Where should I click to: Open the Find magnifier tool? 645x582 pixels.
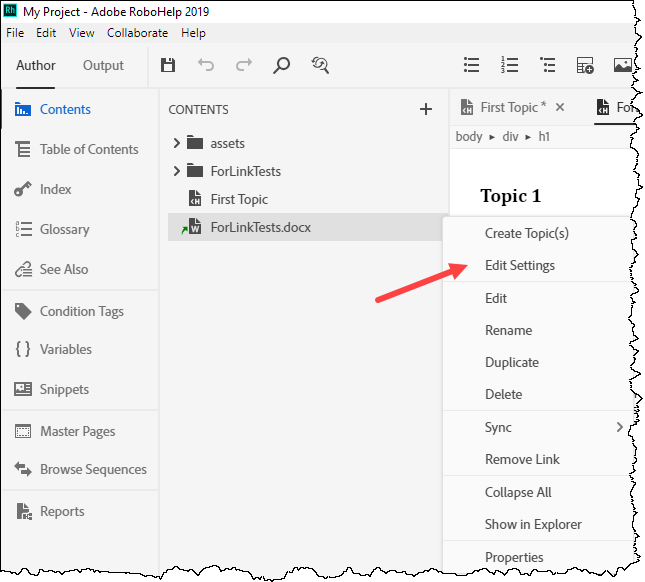tap(281, 66)
